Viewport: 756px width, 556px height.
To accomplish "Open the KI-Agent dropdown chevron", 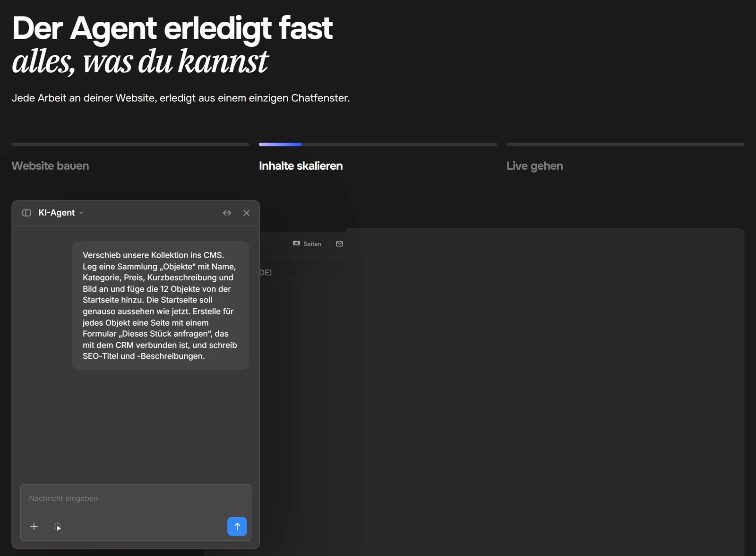I will click(81, 213).
